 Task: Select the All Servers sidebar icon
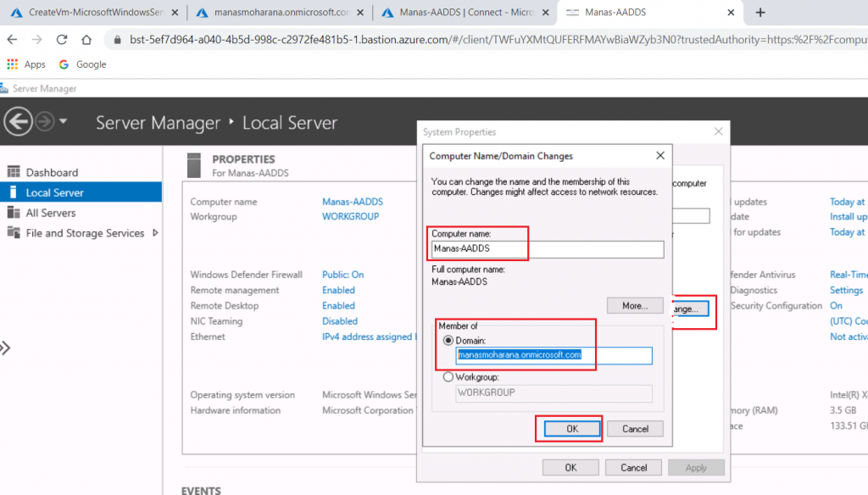(x=14, y=213)
